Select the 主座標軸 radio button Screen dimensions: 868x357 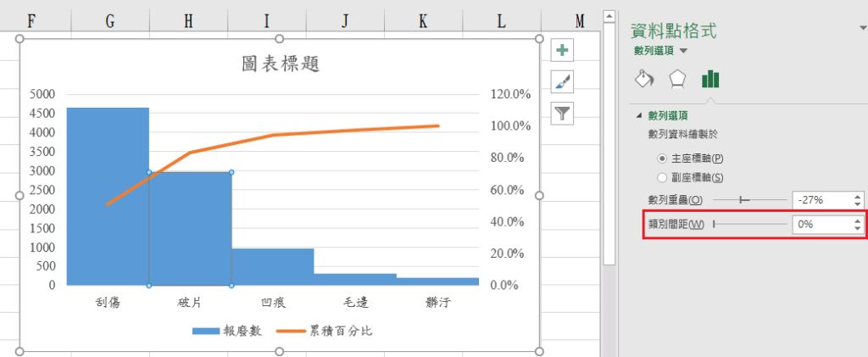pyautogui.click(x=663, y=159)
